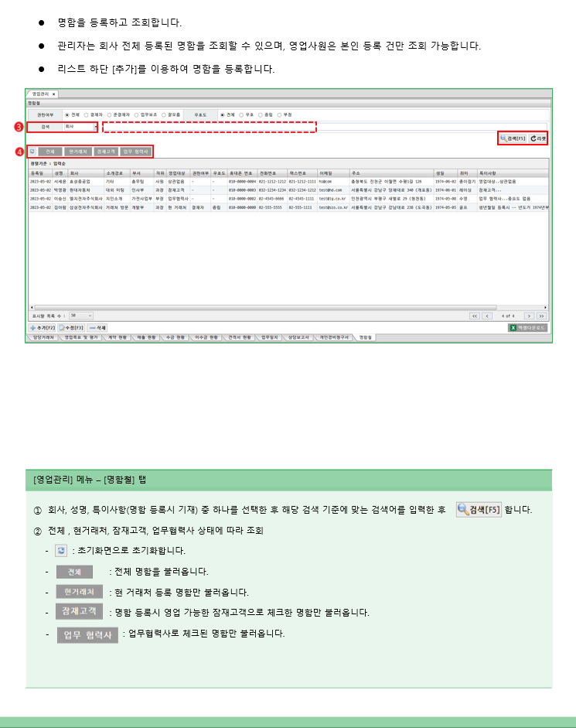This screenshot has width=576, height=728.
Task: Switch to the 계약 현황 tab
Action: click(117, 337)
